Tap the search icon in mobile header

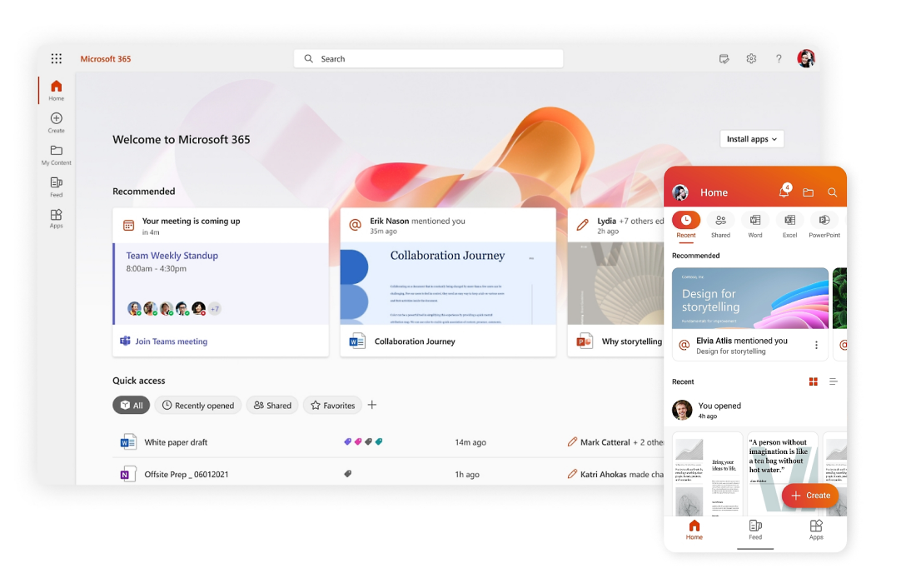(832, 192)
